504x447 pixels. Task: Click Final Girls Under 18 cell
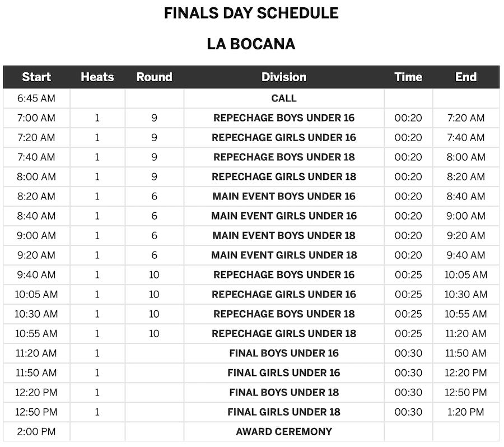[284, 412]
